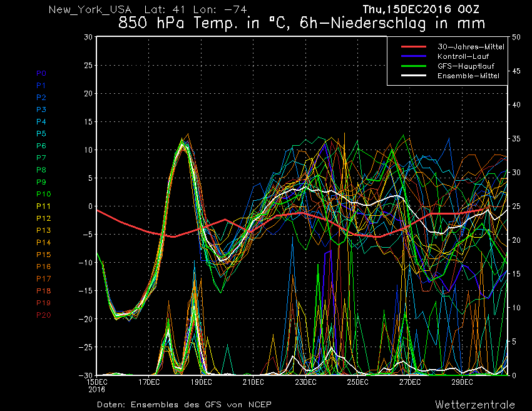Click the P4 ensemble member label
Viewport: 532px width, 411px height.
point(41,122)
